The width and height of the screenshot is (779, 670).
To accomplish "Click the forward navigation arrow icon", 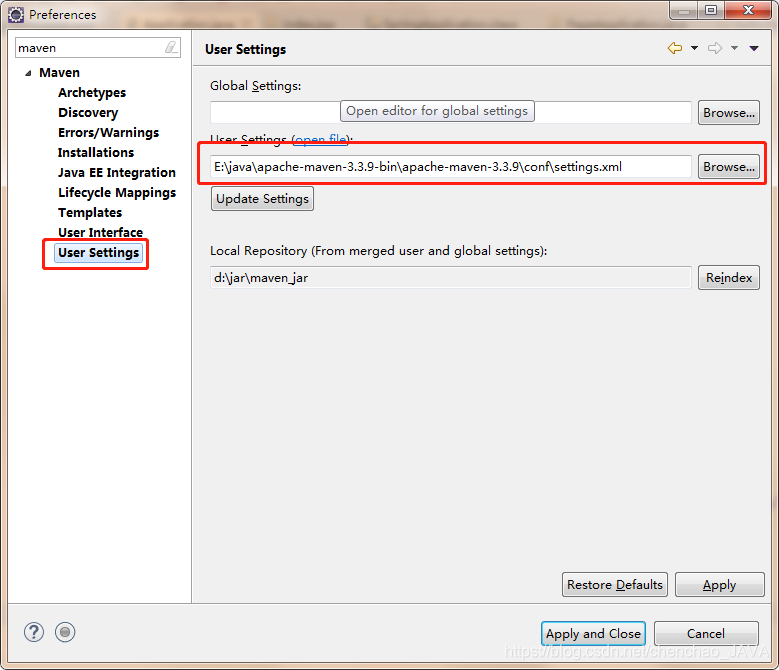I will [715, 48].
